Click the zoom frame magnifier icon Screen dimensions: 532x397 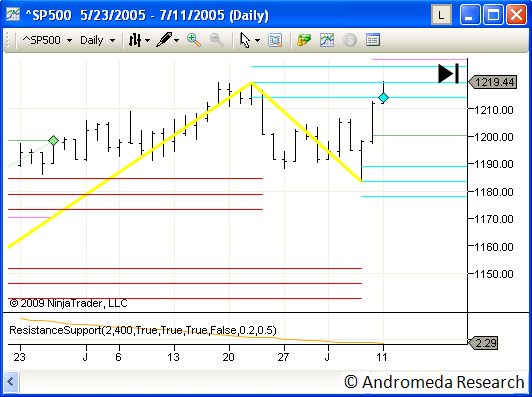pyautogui.click(x=275, y=40)
